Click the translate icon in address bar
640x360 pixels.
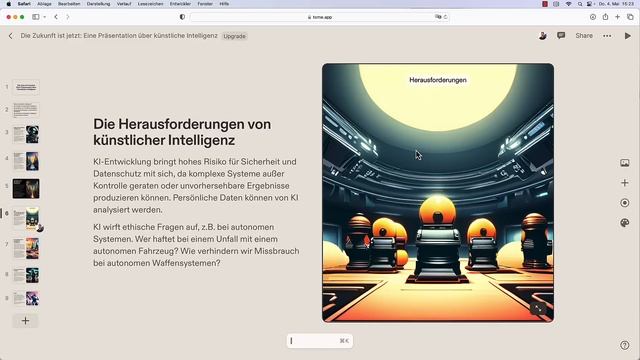438,17
